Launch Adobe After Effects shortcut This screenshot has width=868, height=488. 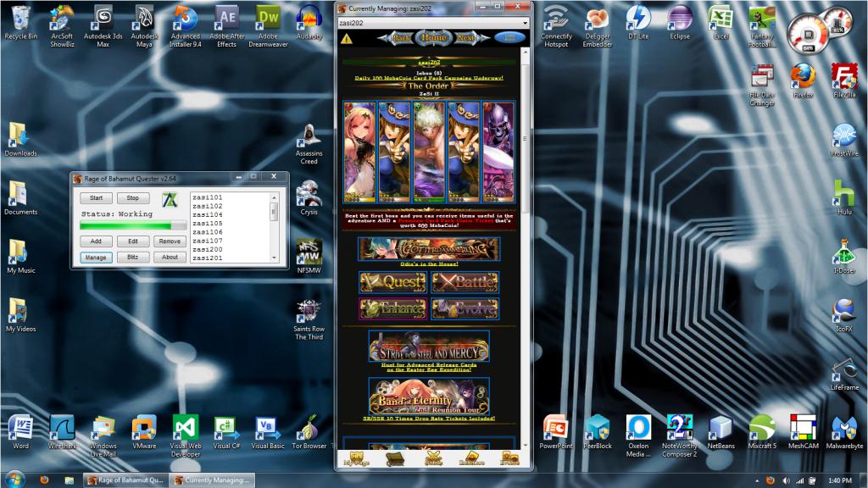coord(227,26)
